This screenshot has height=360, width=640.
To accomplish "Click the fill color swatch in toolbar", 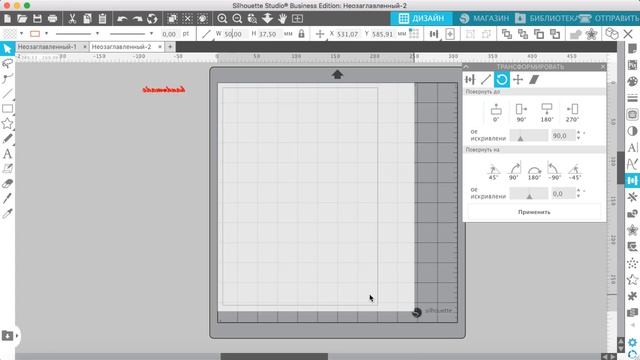I will (x=9, y=34).
